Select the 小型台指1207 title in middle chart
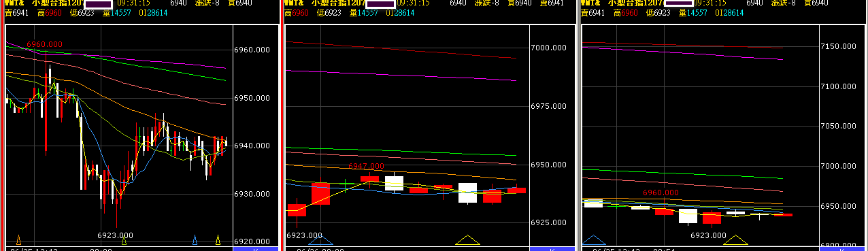The height and width of the screenshot is (251, 868). pos(338,3)
